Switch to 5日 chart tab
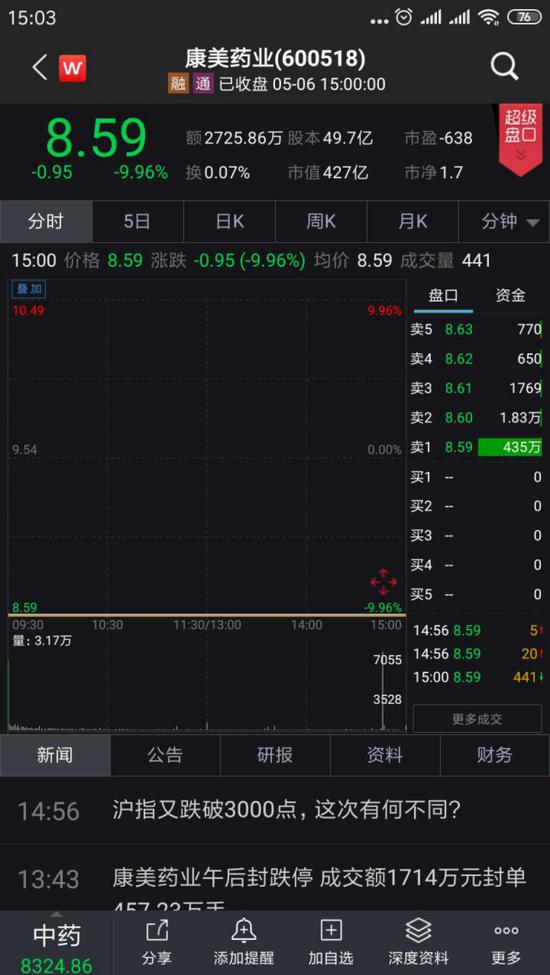This screenshot has height=975, width=550. [x=137, y=221]
